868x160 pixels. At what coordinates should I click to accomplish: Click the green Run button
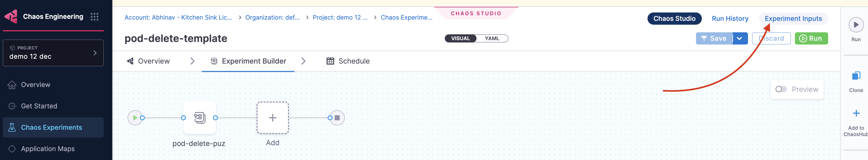pyautogui.click(x=811, y=38)
